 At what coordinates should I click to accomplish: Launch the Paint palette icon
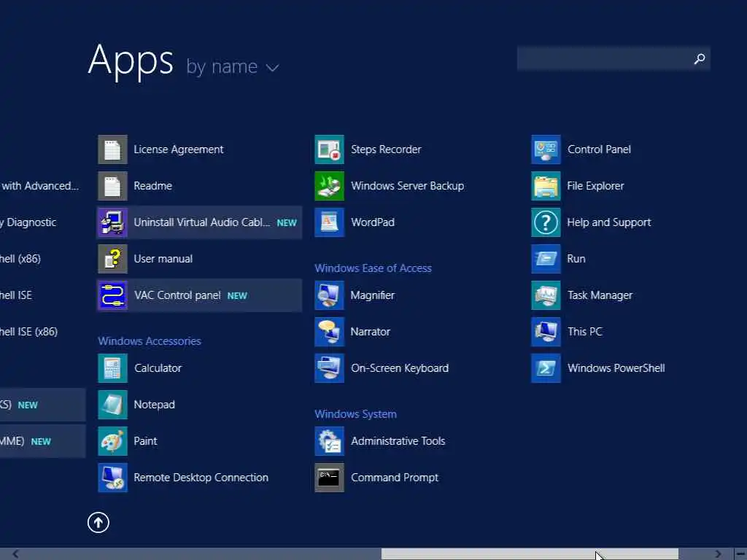(x=112, y=441)
